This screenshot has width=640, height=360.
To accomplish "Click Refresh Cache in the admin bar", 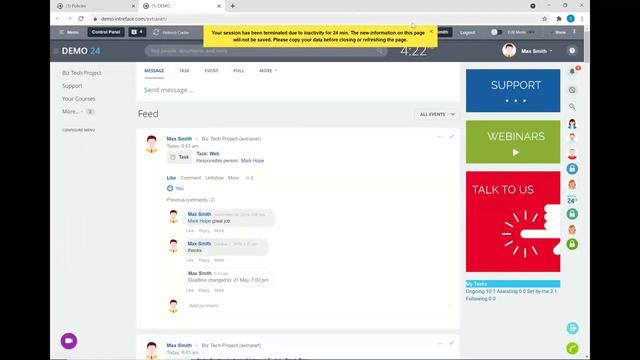I will [171, 32].
